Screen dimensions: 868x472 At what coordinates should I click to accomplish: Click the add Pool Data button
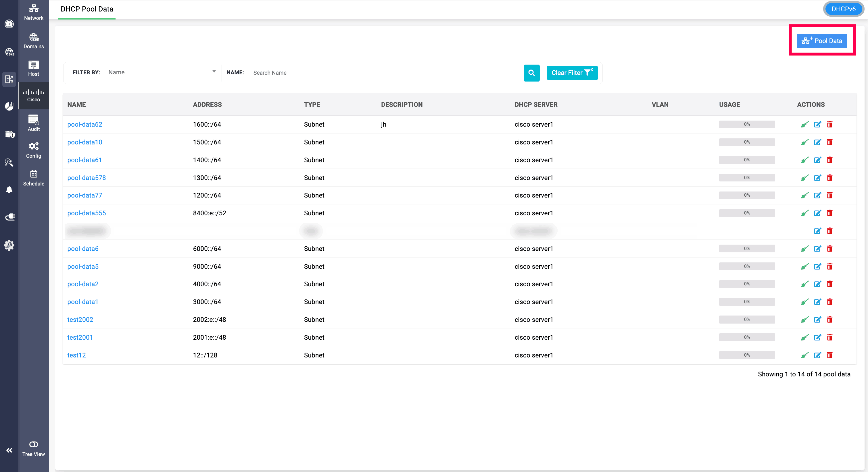click(x=821, y=41)
